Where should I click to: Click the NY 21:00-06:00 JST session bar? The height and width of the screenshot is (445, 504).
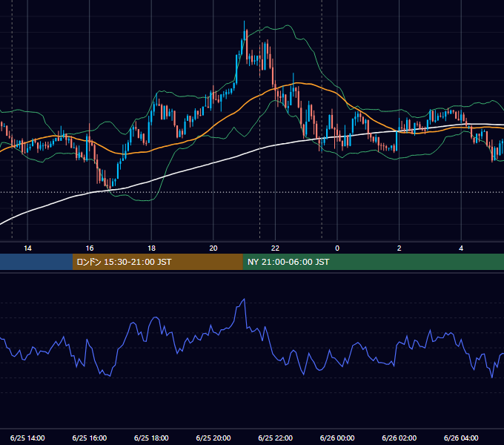pos(373,262)
